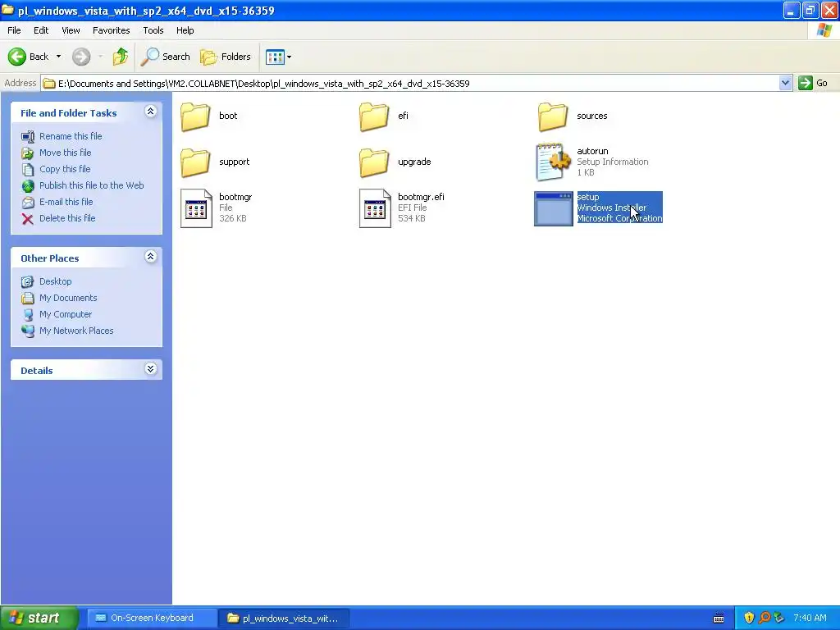Image resolution: width=840 pixels, height=630 pixels.
Task: Select the setup application icon
Action: click(554, 208)
